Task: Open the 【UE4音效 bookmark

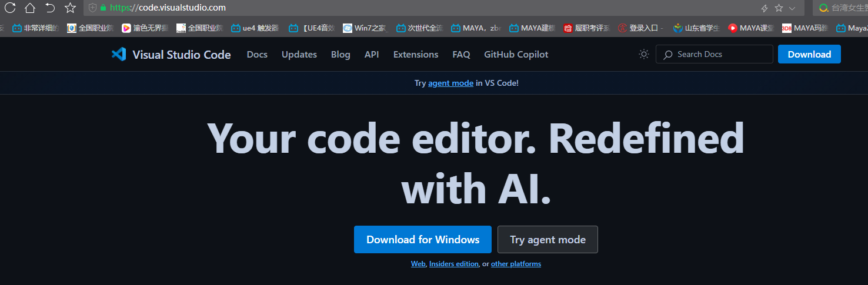Action: click(x=312, y=28)
